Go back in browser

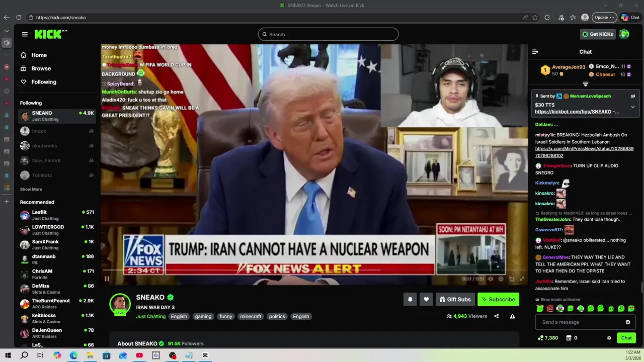click(x=7, y=17)
